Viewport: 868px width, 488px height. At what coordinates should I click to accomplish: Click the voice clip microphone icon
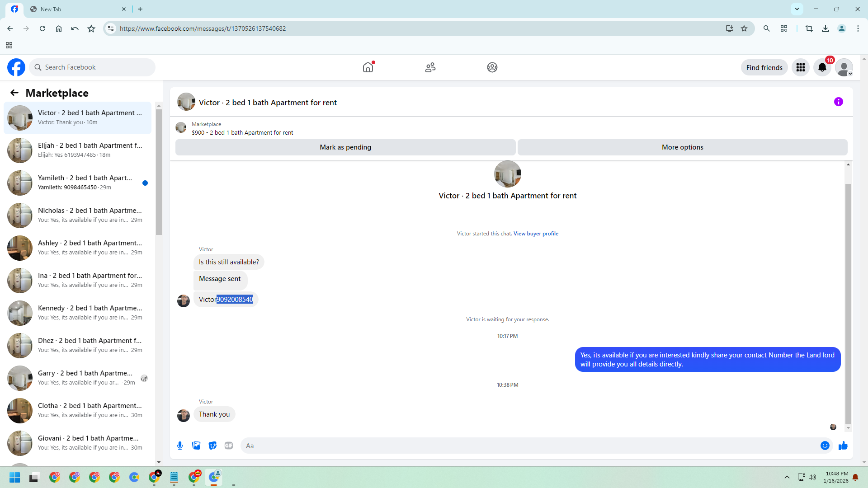click(180, 446)
